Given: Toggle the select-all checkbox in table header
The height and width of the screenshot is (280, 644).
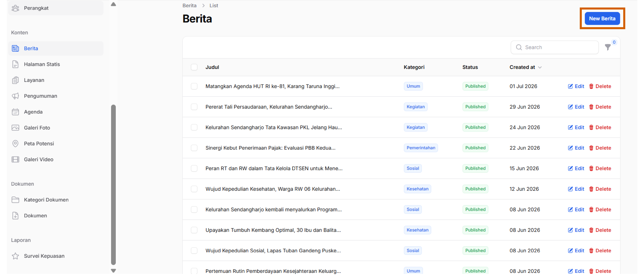Looking at the screenshot, I should 194,67.
